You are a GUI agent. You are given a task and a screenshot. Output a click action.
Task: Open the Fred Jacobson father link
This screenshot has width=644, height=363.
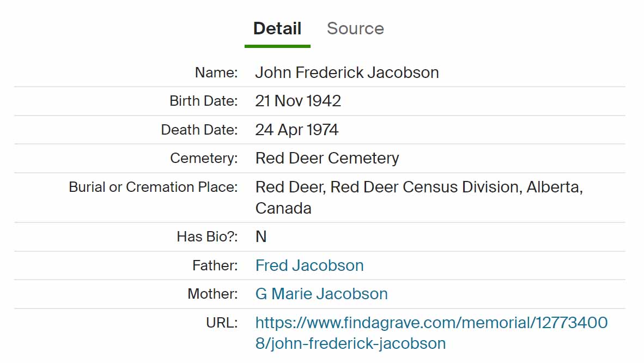309,265
